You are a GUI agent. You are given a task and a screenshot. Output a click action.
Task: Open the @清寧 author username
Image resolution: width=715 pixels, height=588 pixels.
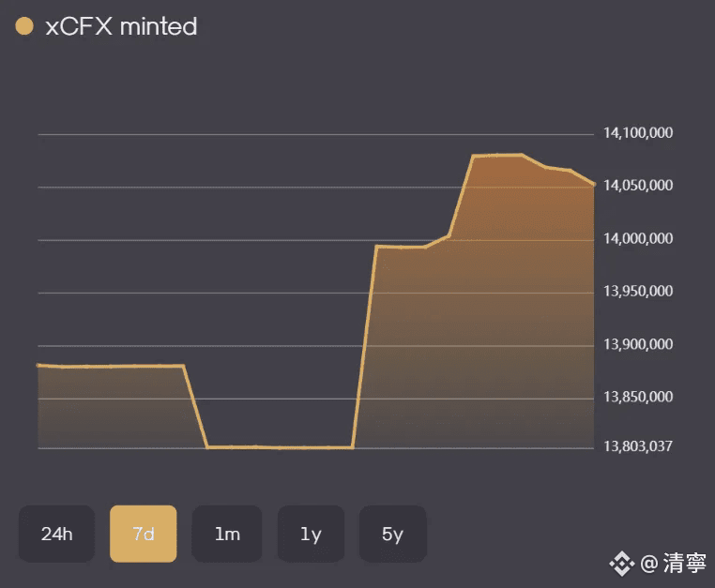tap(673, 563)
